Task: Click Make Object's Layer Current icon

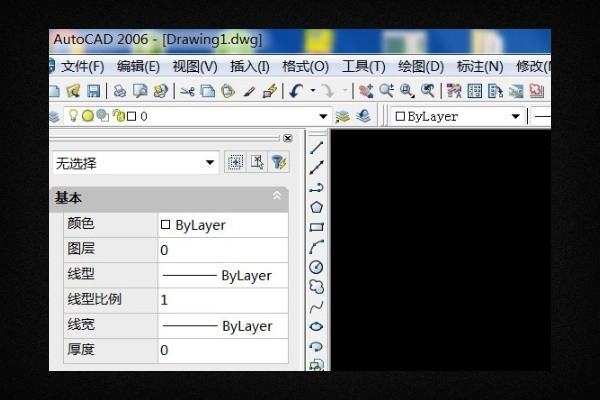Action: click(343, 116)
